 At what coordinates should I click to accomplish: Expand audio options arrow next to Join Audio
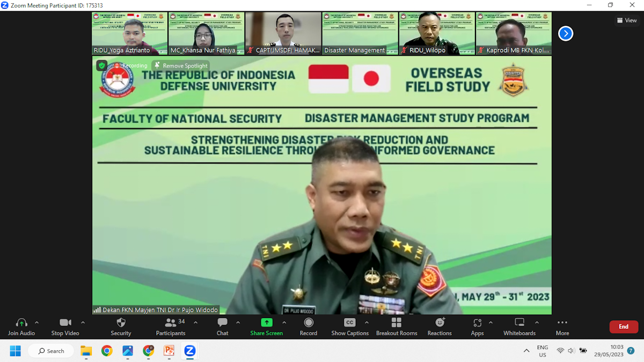[x=36, y=323]
